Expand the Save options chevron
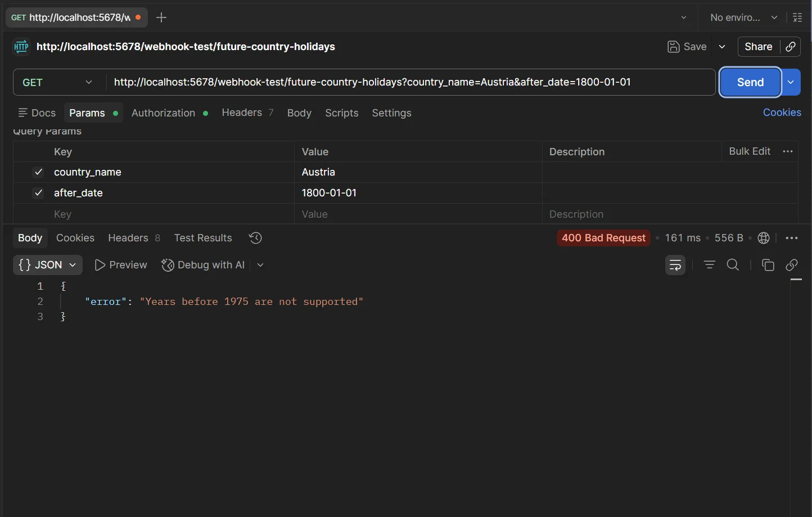Image resolution: width=812 pixels, height=517 pixels. (722, 47)
